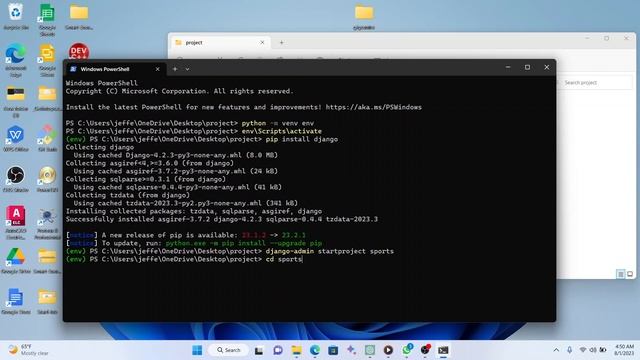This screenshot has width=640, height=360.
Task: Open the Chat app on the taskbar
Action: [x=278, y=350]
